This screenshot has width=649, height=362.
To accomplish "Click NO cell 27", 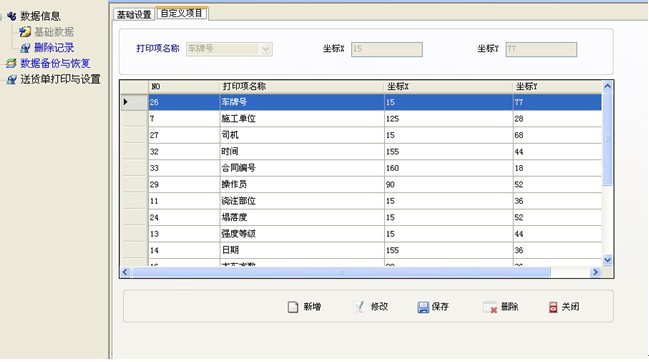I will 184,135.
